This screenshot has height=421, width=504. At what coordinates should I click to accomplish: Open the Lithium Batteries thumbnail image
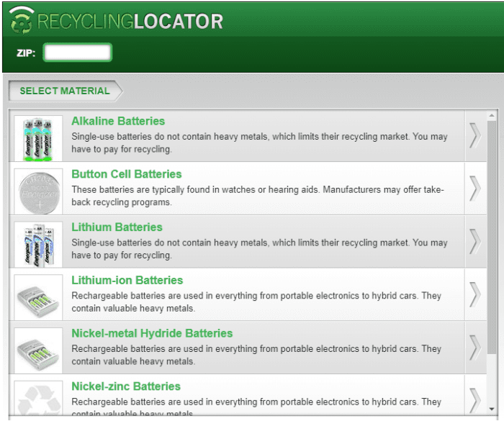(38, 244)
